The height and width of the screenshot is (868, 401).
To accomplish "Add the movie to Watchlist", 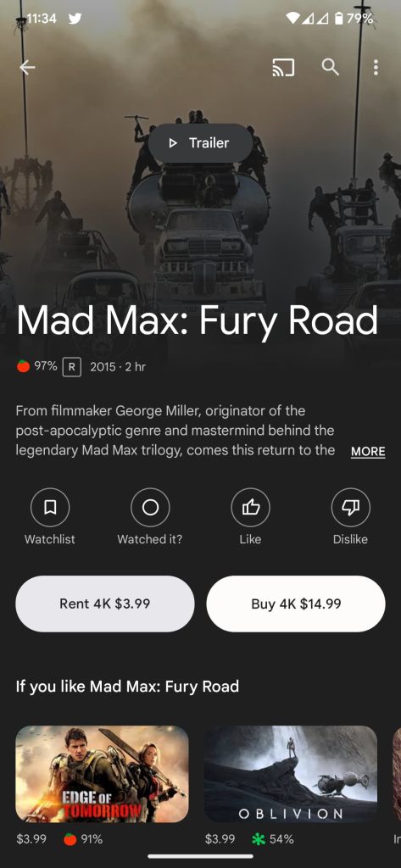I will (50, 507).
